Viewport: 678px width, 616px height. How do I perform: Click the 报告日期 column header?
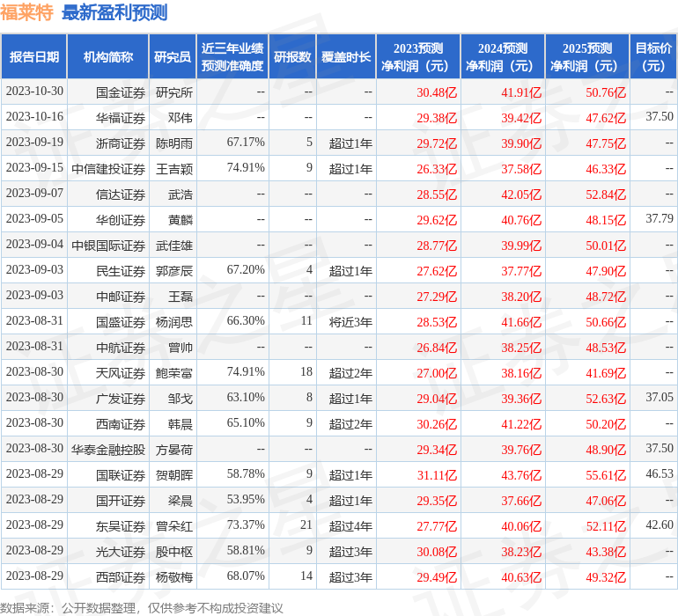(x=34, y=56)
